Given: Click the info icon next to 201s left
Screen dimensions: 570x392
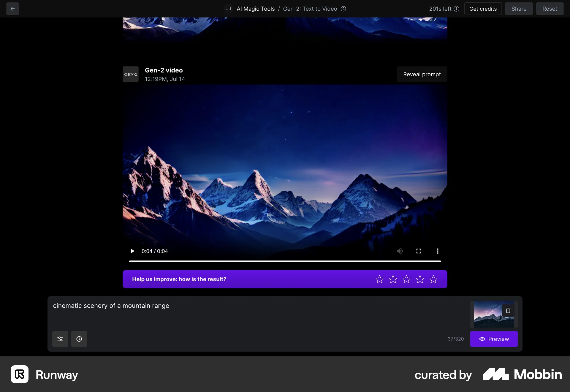Looking at the screenshot, I should click(457, 9).
